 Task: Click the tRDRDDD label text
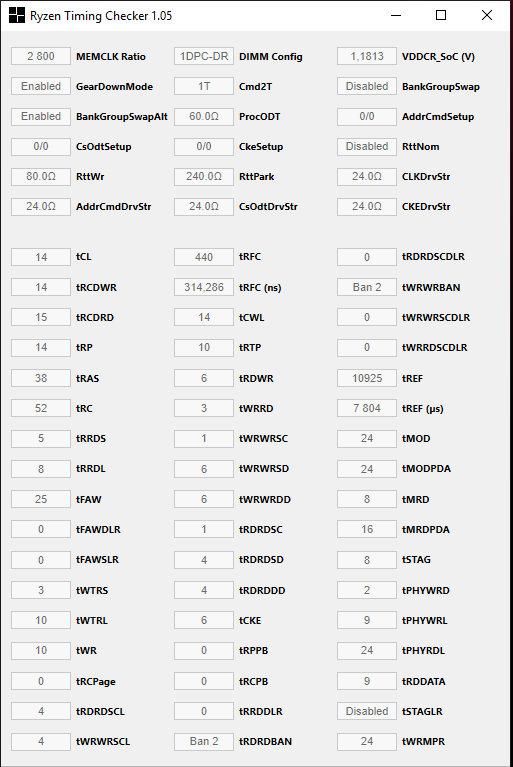pos(262,590)
